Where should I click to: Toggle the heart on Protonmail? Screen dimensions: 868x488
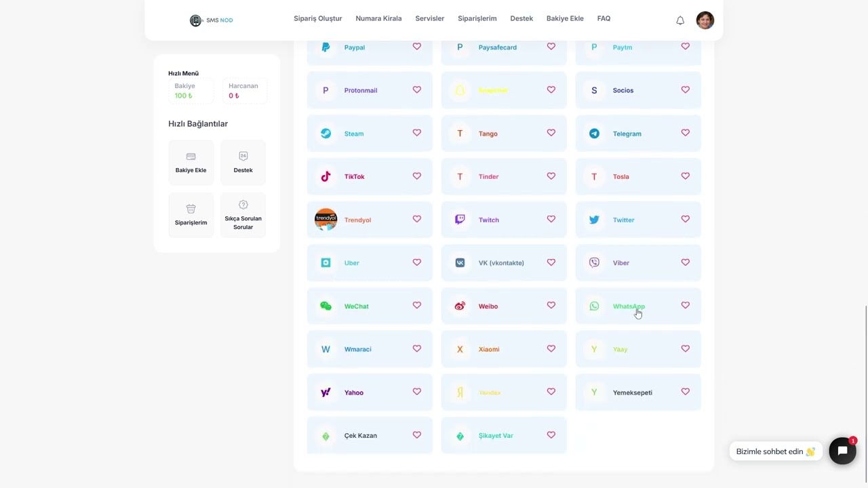pos(417,89)
